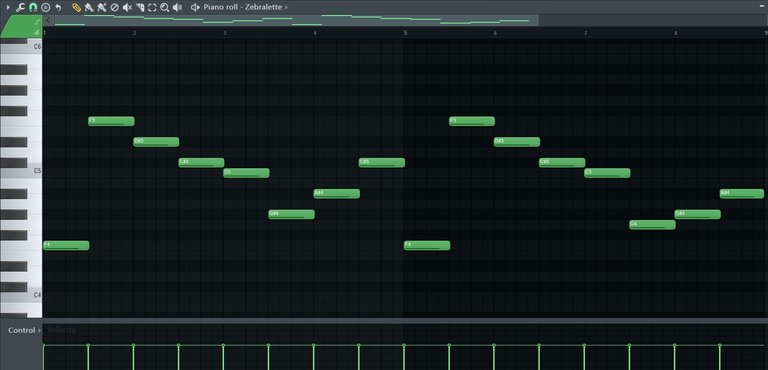
Task: Activate the Slice tool
Action: coord(140,7)
